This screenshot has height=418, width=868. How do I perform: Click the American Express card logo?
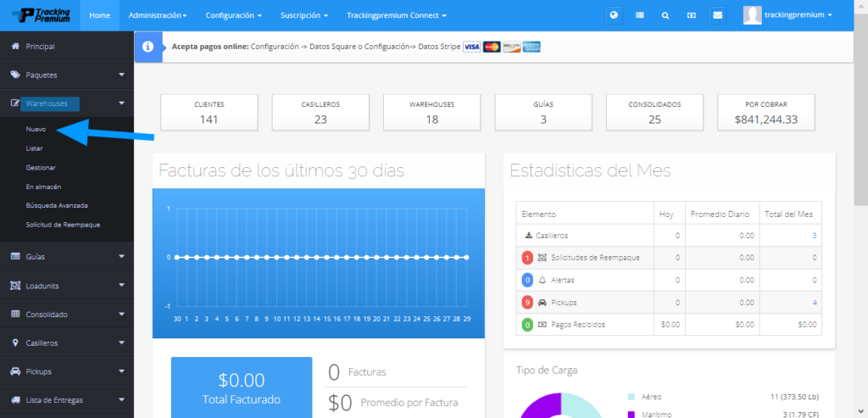coord(531,47)
